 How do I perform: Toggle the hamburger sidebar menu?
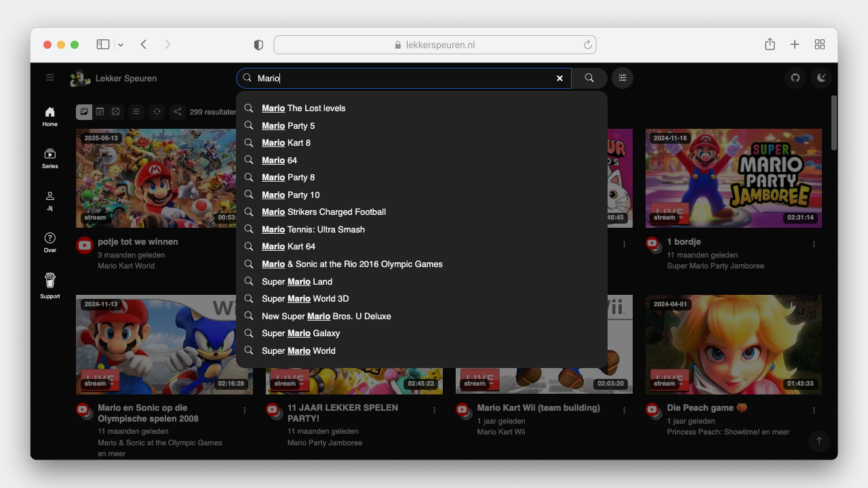pyautogui.click(x=50, y=78)
